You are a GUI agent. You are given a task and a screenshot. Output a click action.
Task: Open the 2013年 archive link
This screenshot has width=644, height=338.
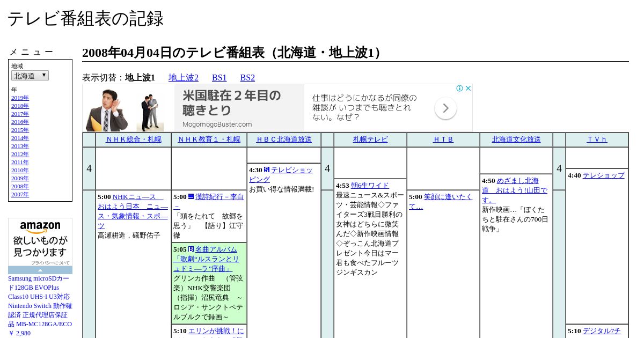click(20, 146)
